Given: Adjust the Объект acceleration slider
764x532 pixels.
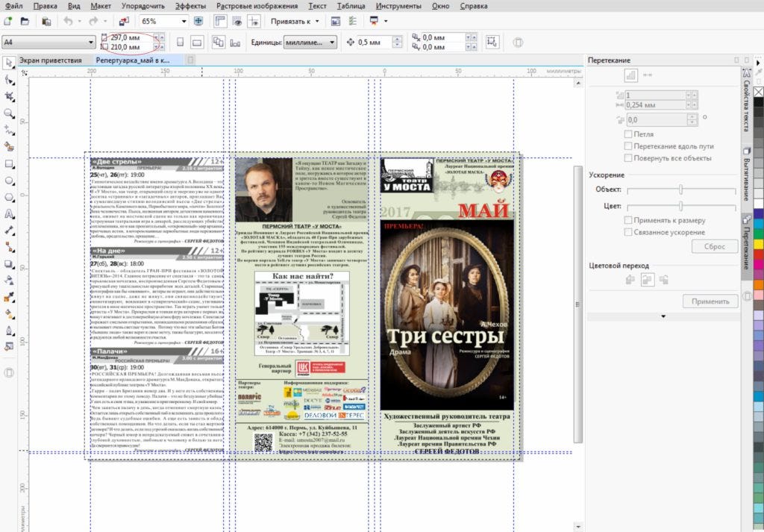Looking at the screenshot, I should (680, 190).
